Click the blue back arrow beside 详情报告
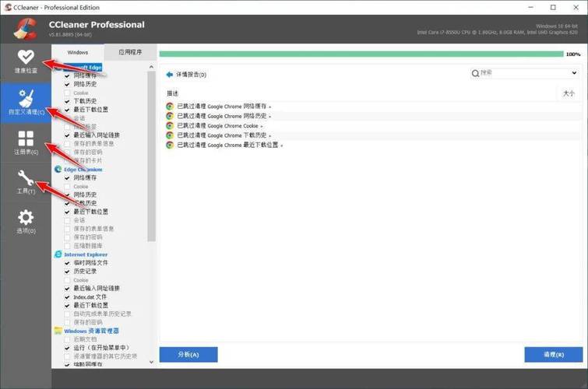Viewport: 588px width, 389px height. point(170,75)
